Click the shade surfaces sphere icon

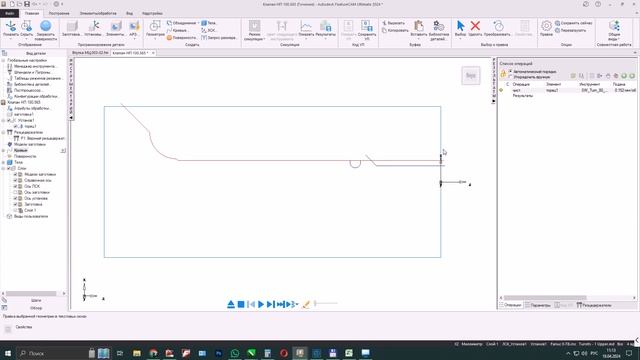tap(46, 26)
